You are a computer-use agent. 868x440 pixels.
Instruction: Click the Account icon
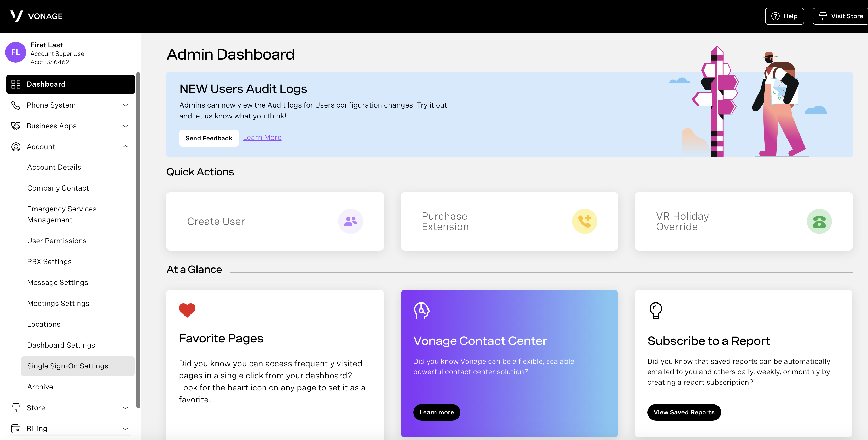pyautogui.click(x=16, y=146)
